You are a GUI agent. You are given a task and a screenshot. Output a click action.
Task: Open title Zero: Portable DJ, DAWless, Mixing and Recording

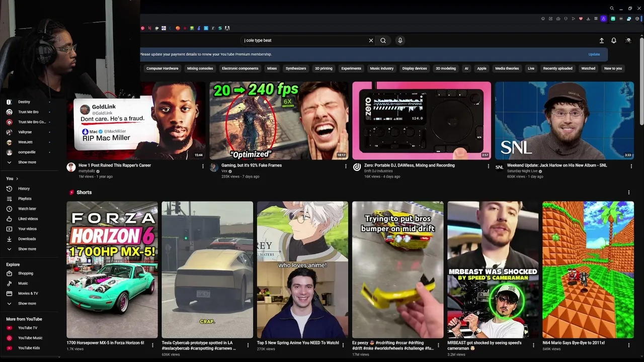[410, 165]
